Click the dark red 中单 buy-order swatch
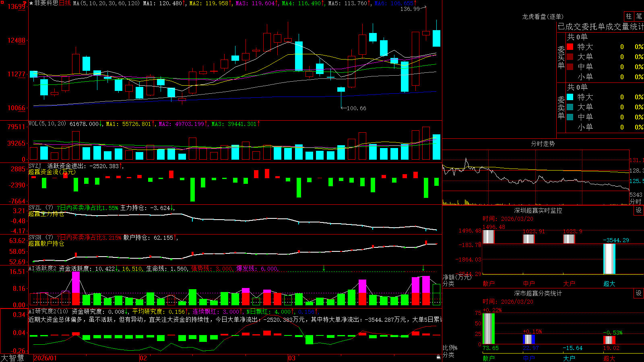The height and width of the screenshot is (362, 644). [x=570, y=67]
